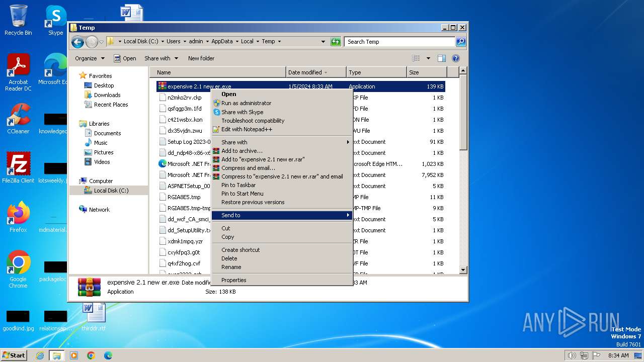
Task: Click Open toolbar button
Action: point(125,58)
